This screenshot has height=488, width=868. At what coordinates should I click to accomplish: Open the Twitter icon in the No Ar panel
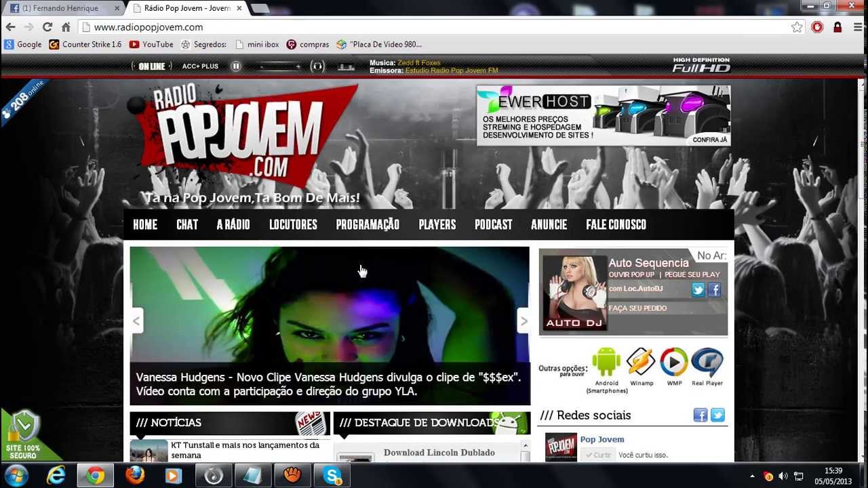pos(698,290)
